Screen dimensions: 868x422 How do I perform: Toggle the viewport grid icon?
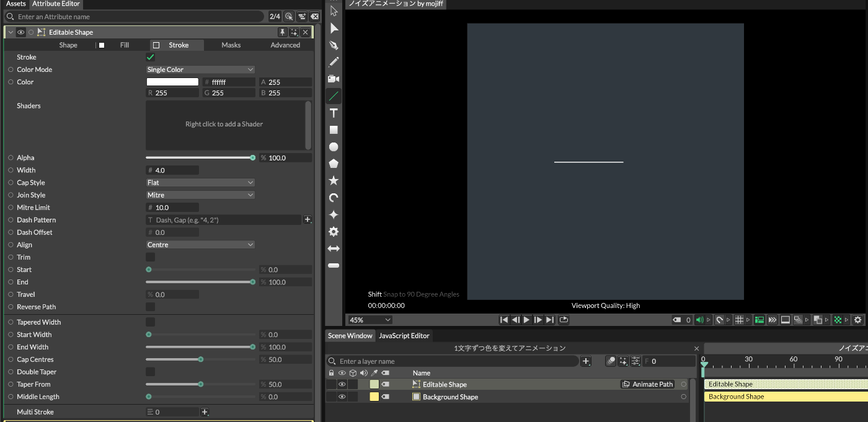tap(739, 320)
